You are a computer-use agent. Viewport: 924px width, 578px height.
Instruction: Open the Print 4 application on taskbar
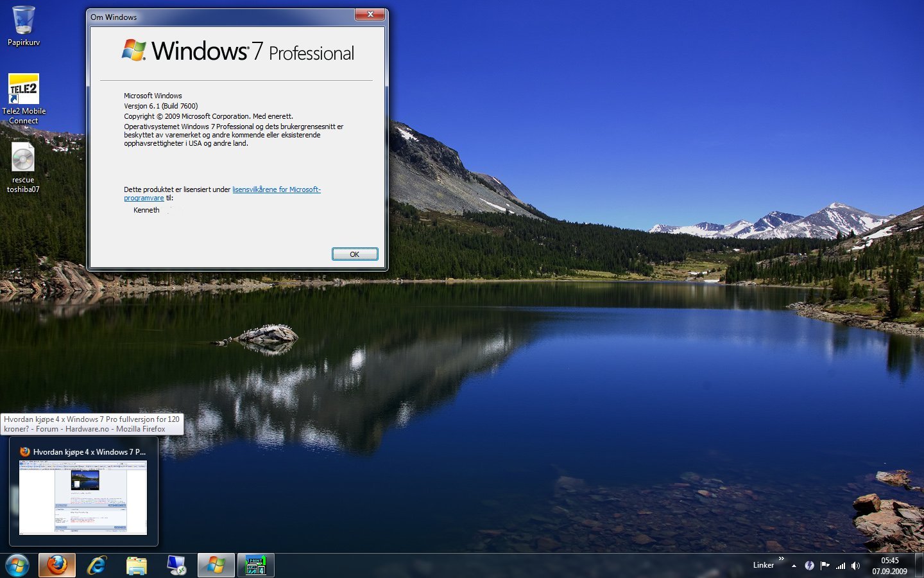tap(256, 565)
